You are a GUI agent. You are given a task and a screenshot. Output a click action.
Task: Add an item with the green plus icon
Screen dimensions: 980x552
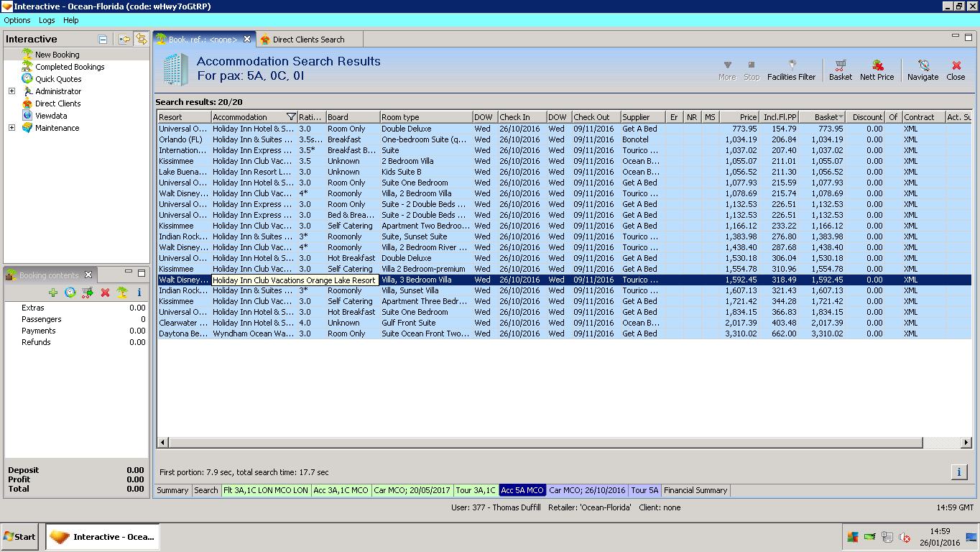tap(53, 293)
